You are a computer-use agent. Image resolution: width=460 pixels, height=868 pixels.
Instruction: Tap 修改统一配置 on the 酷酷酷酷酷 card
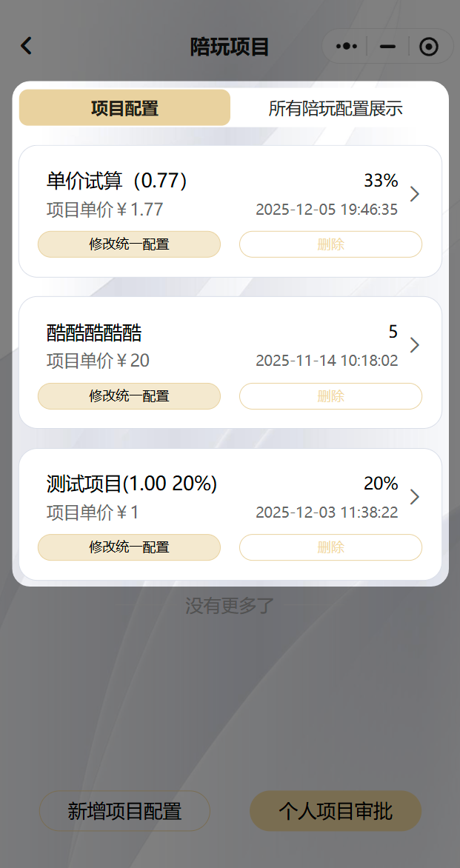[x=129, y=395]
